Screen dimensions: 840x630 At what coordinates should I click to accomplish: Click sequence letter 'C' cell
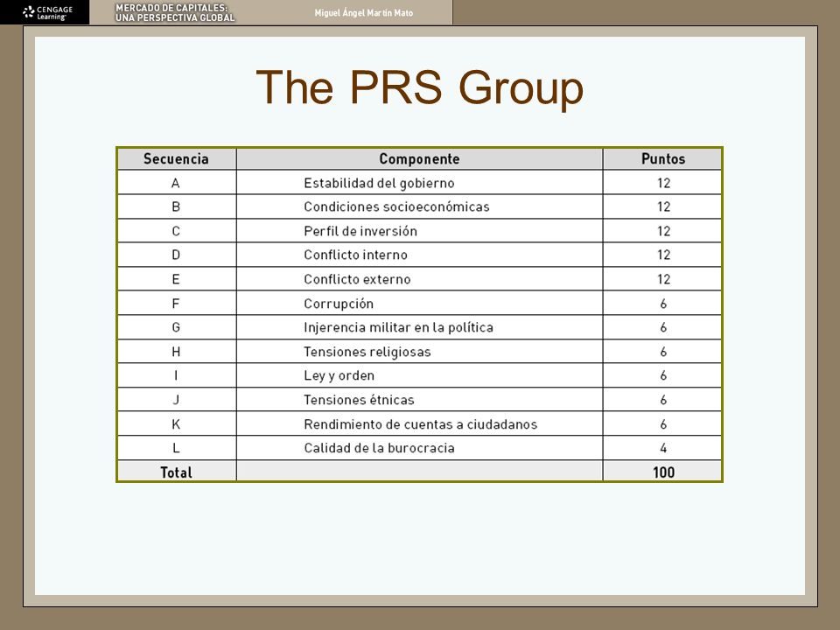point(176,231)
